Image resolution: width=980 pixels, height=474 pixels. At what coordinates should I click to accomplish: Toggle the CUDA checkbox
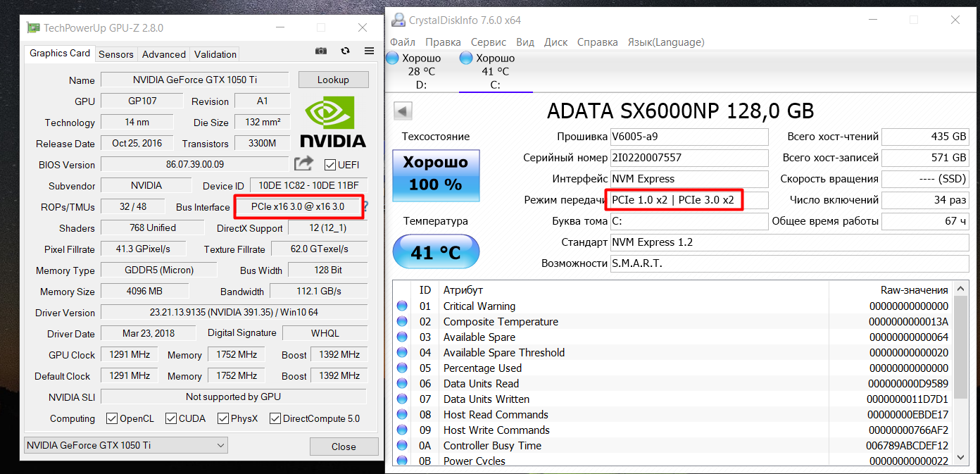tap(170, 418)
